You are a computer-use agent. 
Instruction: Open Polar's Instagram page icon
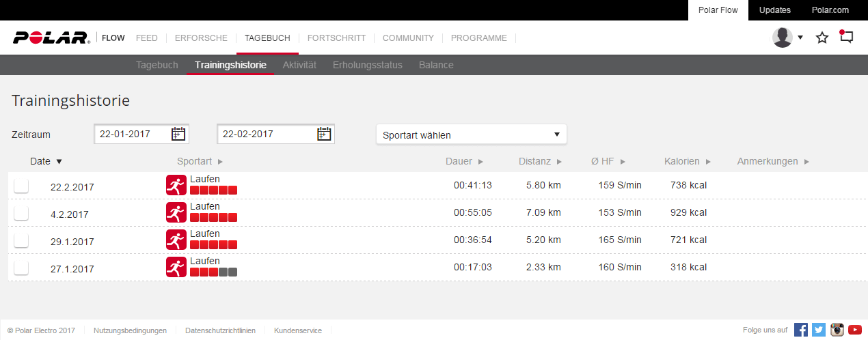pyautogui.click(x=837, y=330)
